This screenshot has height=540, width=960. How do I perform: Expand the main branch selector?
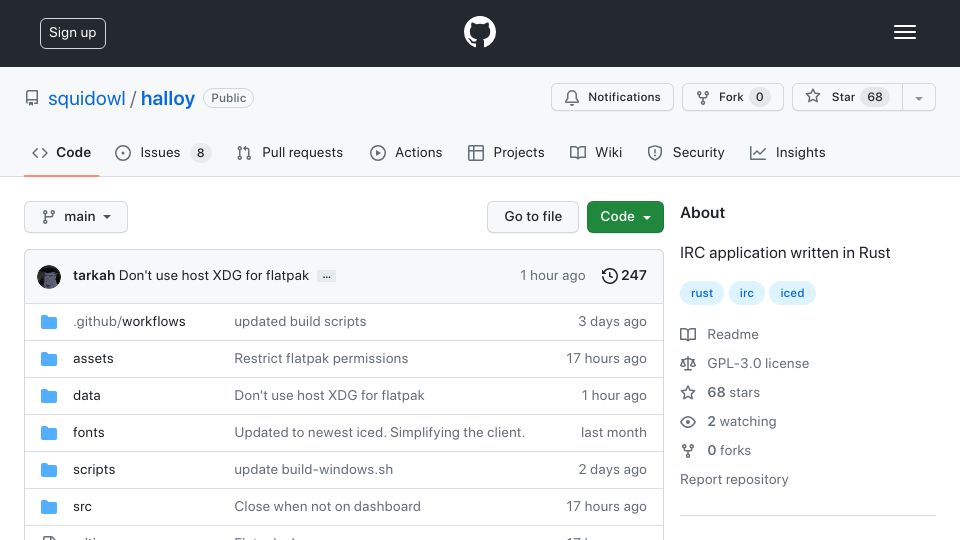76,217
